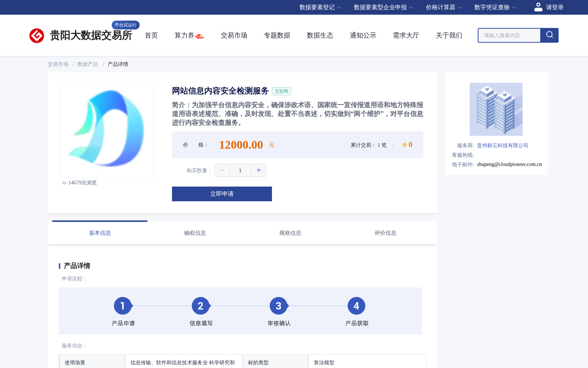Screen dimensions: 588x368
Task: Click the 产品详情 section heading
Action: 77,266
